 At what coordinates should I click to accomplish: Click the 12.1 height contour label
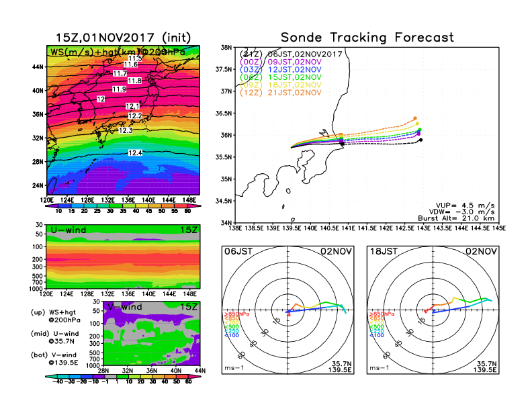click(x=132, y=107)
